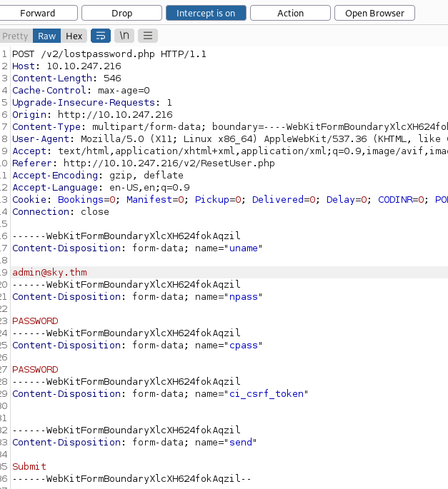The height and width of the screenshot is (489, 448).
Task: Click the Submit value text
Action: point(29,467)
